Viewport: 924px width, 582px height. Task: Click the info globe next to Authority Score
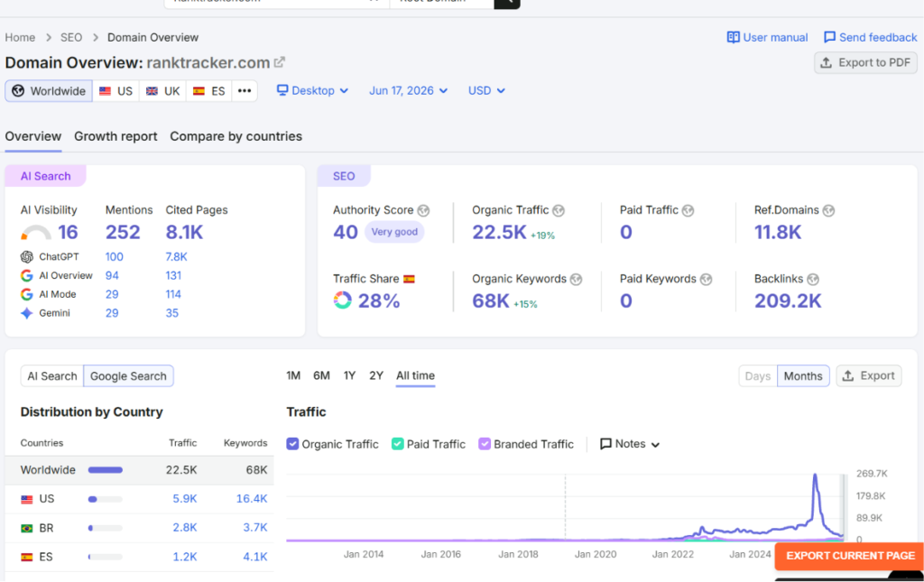pyautogui.click(x=423, y=210)
